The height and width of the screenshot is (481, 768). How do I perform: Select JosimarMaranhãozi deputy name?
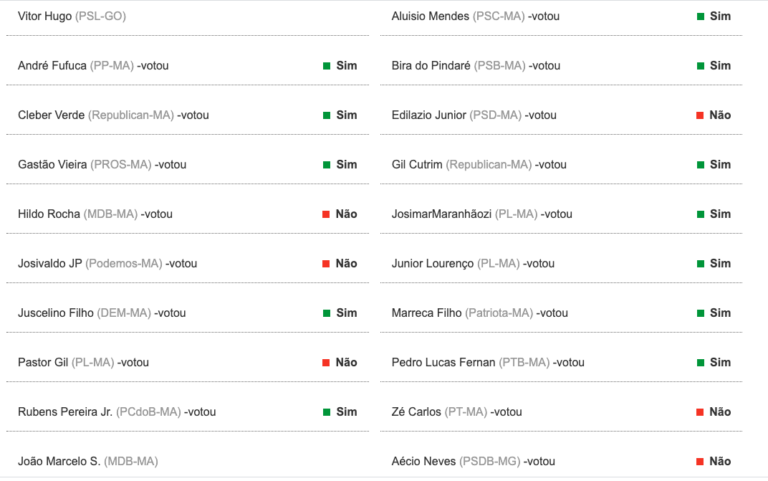click(441, 214)
